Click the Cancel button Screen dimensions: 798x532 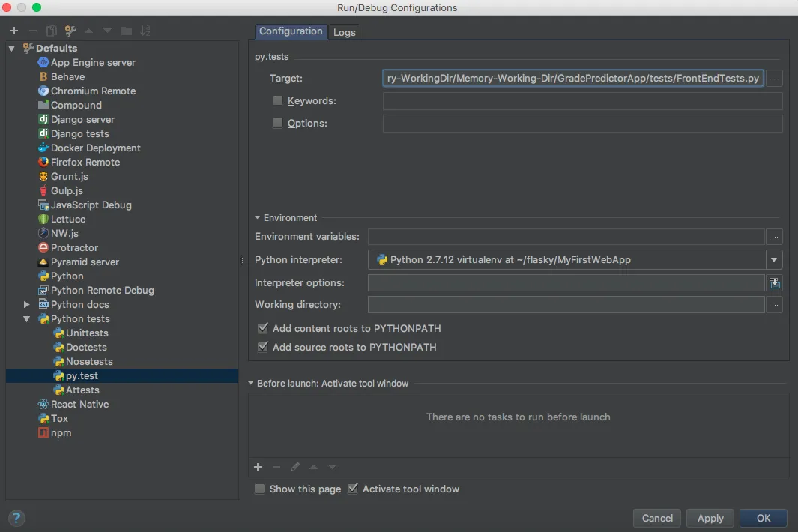pyautogui.click(x=657, y=519)
